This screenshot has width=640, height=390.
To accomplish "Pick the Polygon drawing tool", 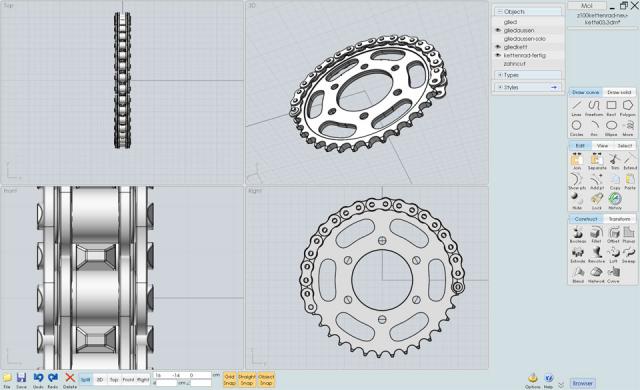I will point(628,108).
